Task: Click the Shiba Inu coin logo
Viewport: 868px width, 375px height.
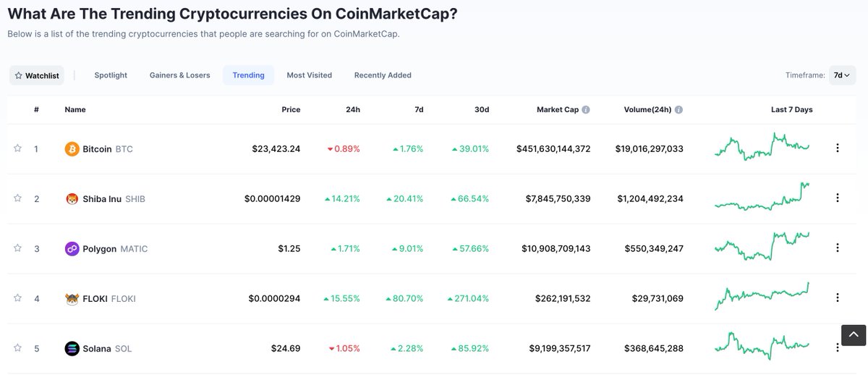Action: pyautogui.click(x=72, y=198)
